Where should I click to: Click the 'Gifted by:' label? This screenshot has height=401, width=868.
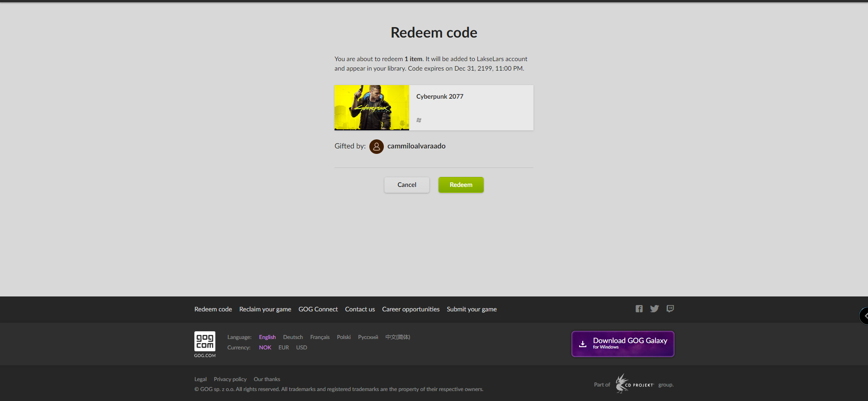(350, 146)
